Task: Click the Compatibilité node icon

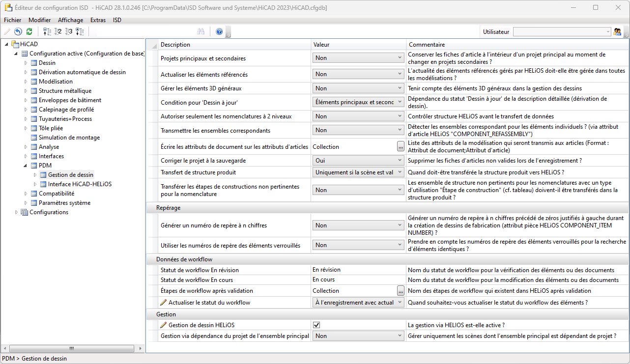Action: point(34,194)
